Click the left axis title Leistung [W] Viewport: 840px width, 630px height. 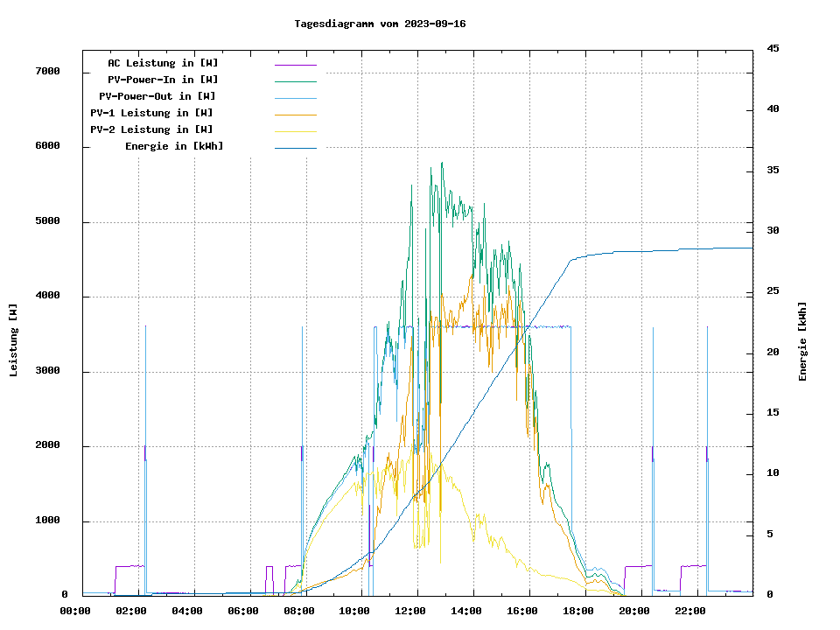click(x=14, y=340)
